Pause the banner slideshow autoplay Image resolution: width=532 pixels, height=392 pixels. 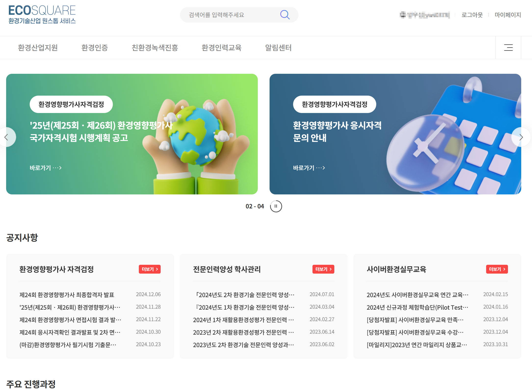pos(276,206)
